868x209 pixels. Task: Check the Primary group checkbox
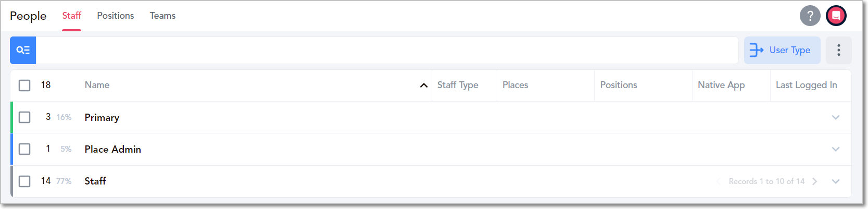(24, 117)
